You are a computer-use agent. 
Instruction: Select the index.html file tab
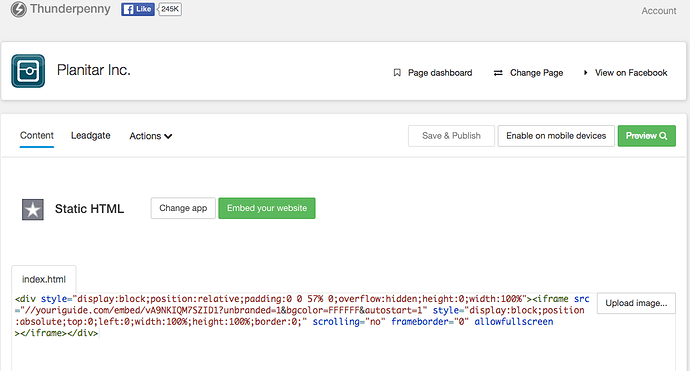point(44,279)
